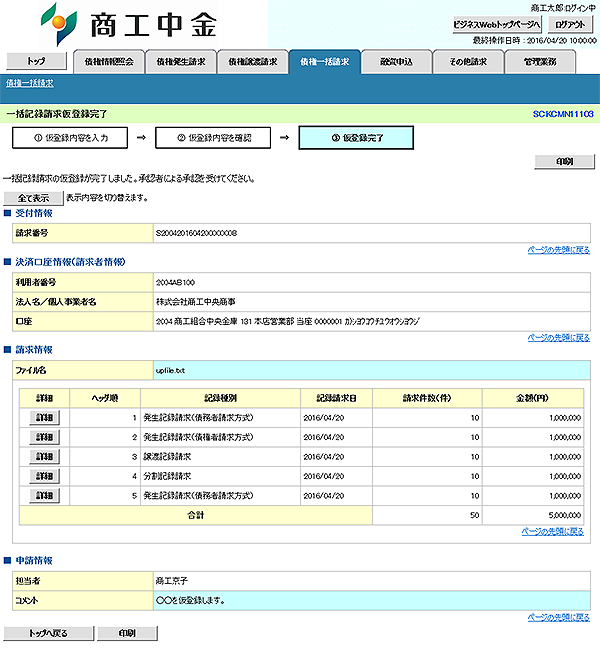Click step ① 仮登録内容を入力

[70, 138]
